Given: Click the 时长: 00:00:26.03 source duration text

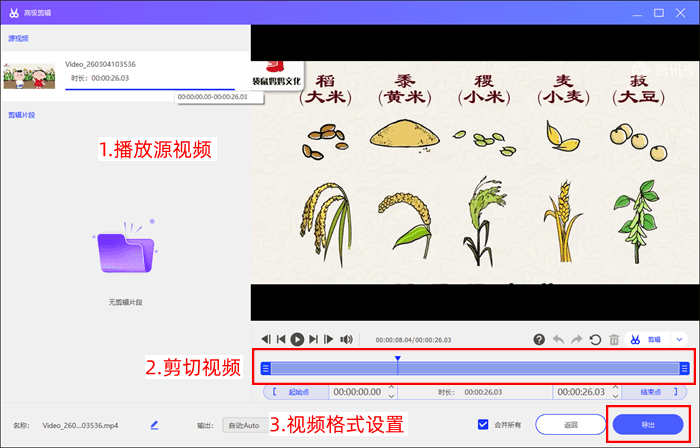Looking at the screenshot, I should pyautogui.click(x=100, y=78).
